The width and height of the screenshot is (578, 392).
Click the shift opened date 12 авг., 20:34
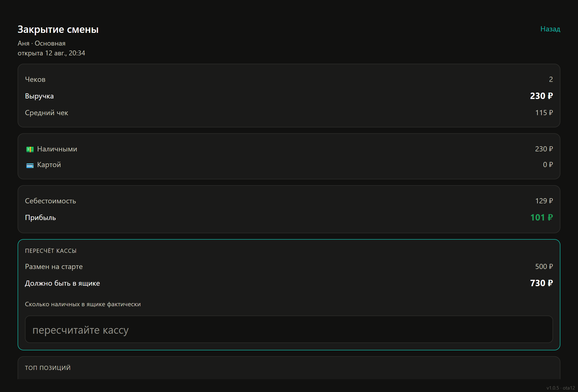point(65,53)
